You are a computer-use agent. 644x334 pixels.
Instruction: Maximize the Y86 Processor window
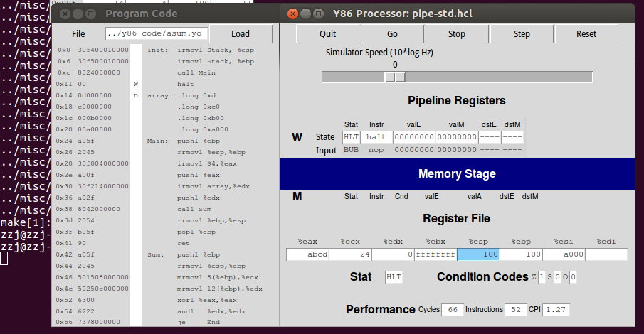(318, 14)
